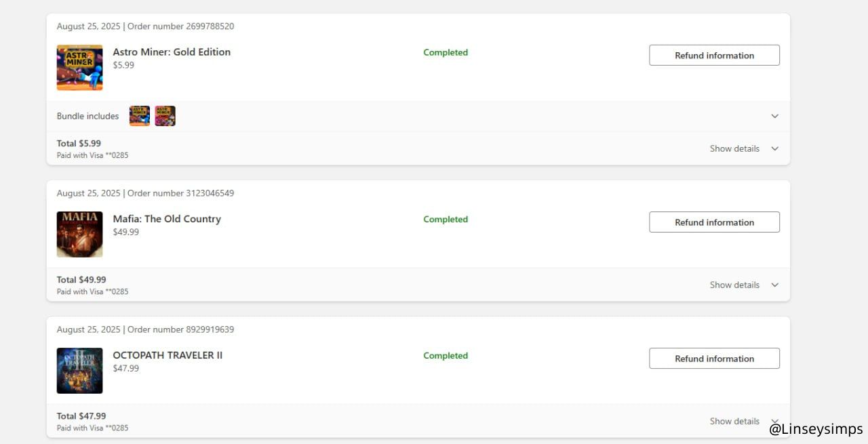Viewport: 868px width, 444px height.
Task: Click the Total $49.99 label
Action: tap(81, 279)
